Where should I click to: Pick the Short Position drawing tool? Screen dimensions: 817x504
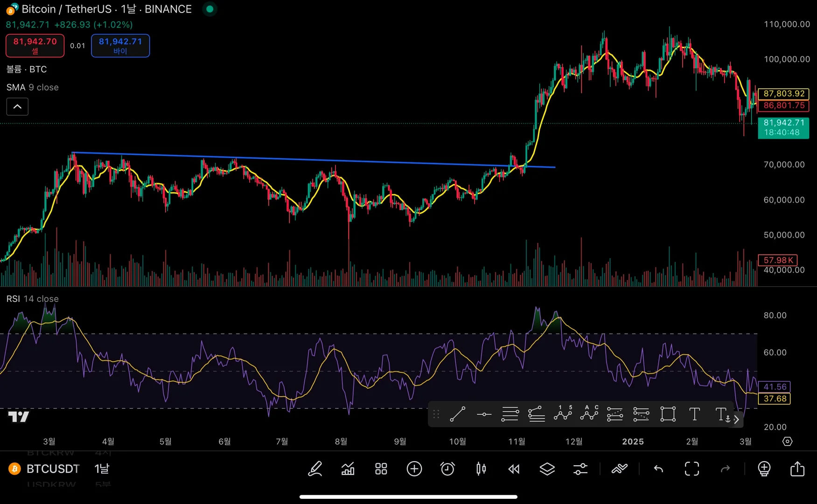[641, 414]
